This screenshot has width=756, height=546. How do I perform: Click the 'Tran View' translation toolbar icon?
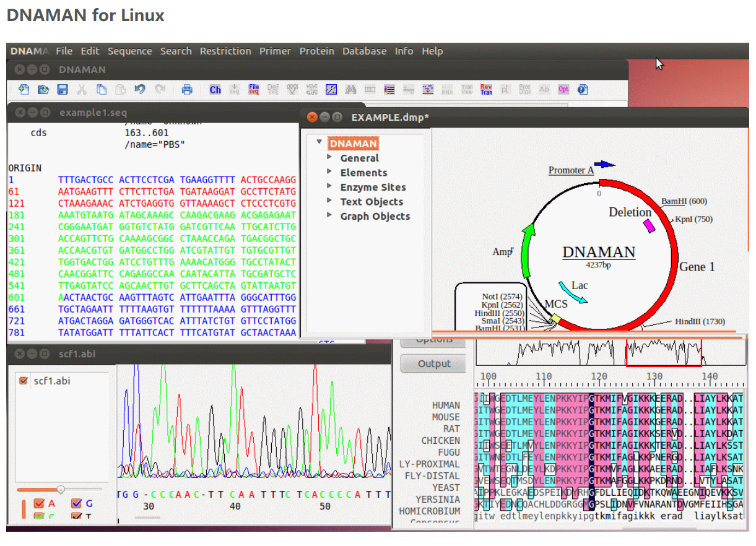pos(467,90)
